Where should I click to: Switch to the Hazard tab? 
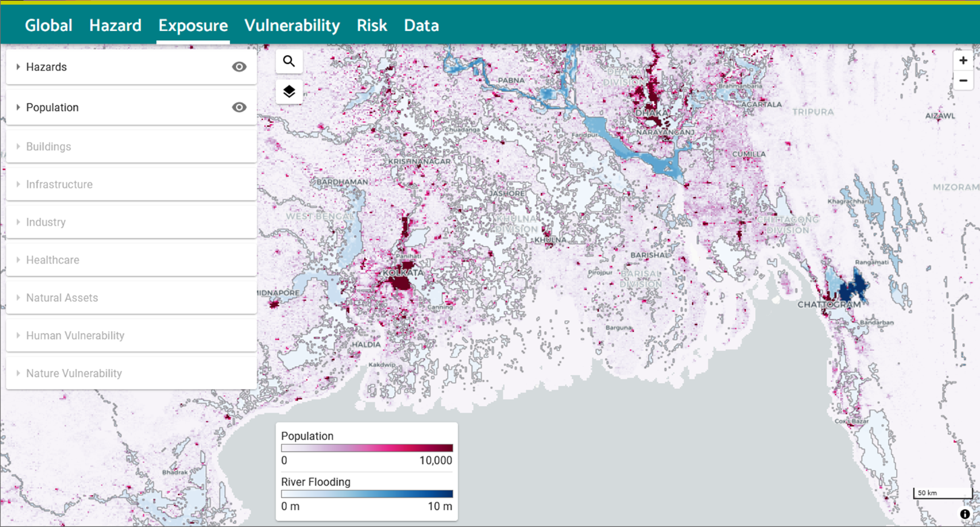[115, 26]
